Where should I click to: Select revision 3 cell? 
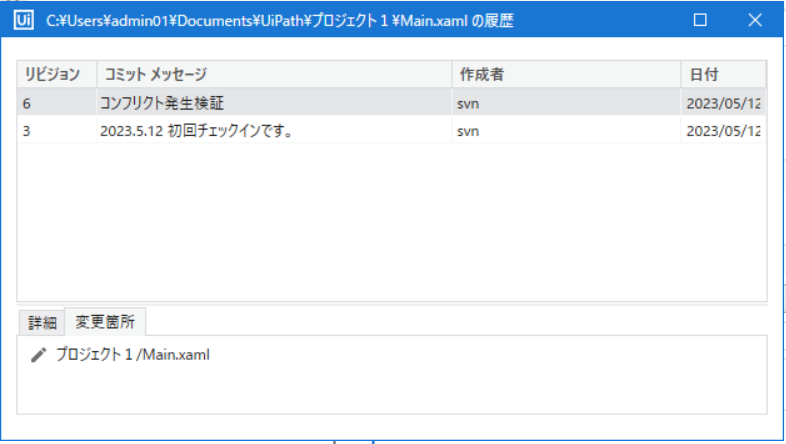[x=57, y=131]
